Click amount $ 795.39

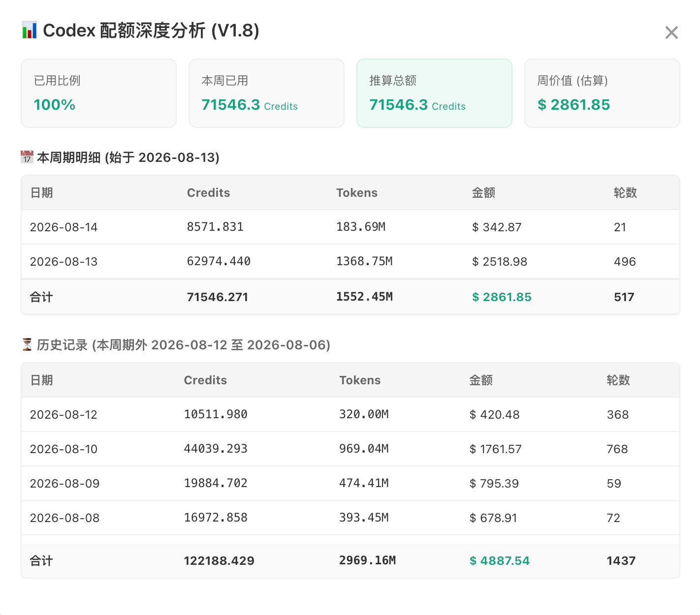tap(494, 484)
